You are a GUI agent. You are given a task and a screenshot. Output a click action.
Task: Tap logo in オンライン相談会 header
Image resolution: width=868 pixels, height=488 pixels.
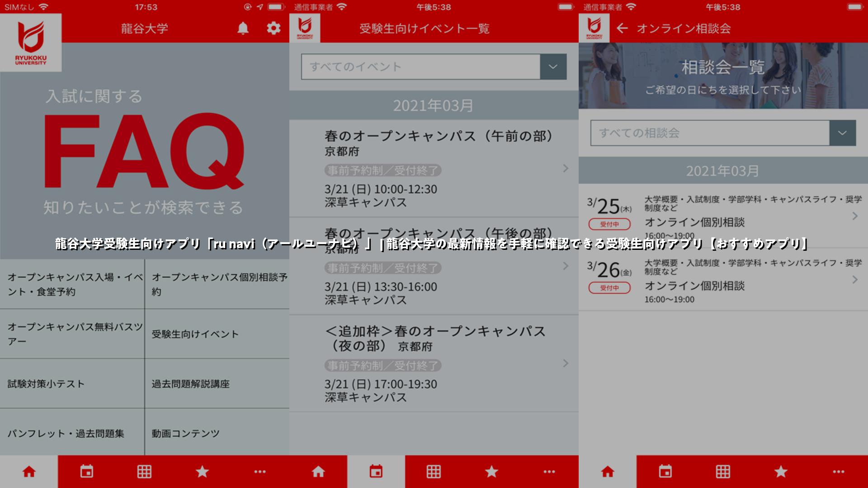click(x=594, y=28)
